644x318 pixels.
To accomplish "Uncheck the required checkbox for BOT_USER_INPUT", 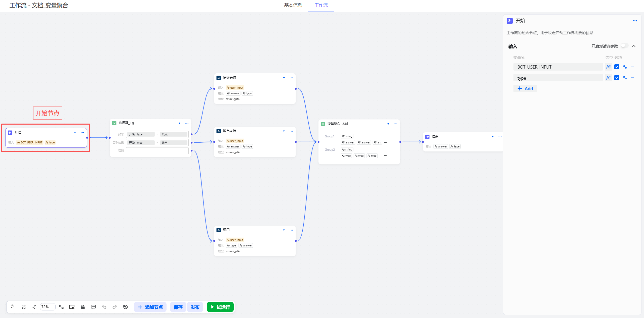I will click(617, 67).
